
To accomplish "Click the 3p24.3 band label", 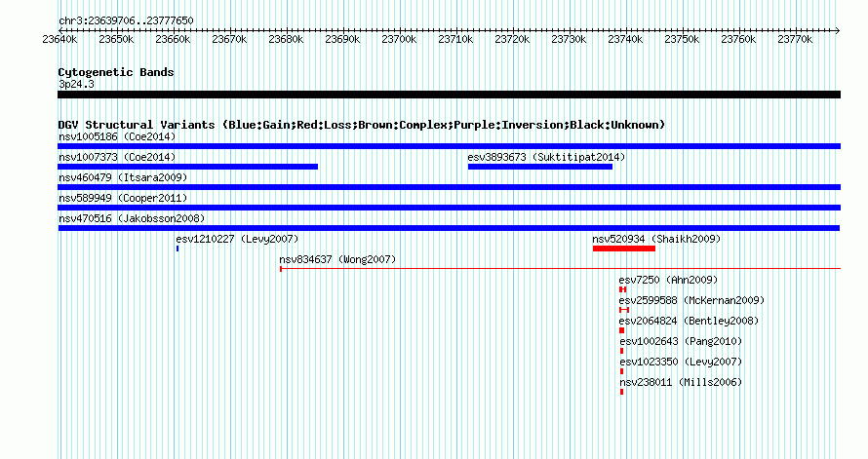I will pos(76,84).
